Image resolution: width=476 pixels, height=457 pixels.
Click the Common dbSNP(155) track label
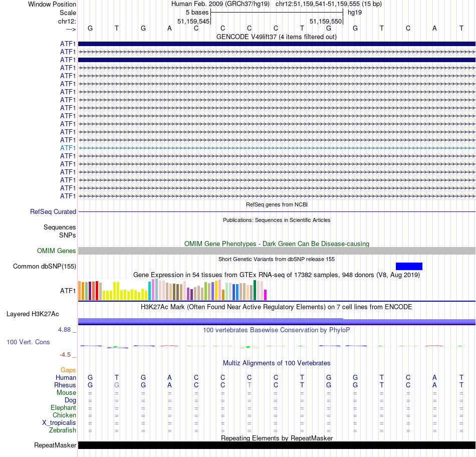pos(44,266)
